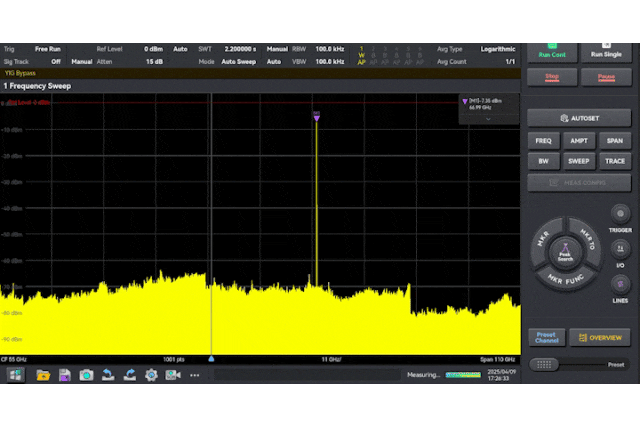
Task: Click the MKR TO ring segment
Action: click(x=587, y=239)
